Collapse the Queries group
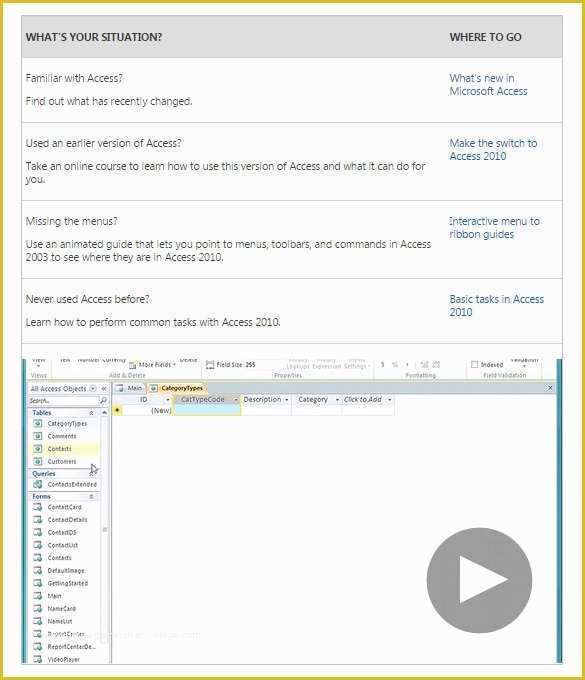 pyautogui.click(x=92, y=474)
